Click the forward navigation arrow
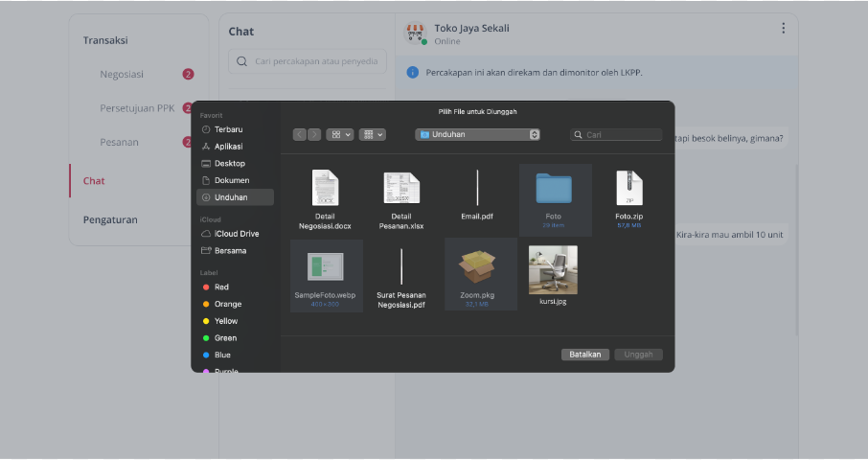868x460 pixels. click(x=314, y=134)
